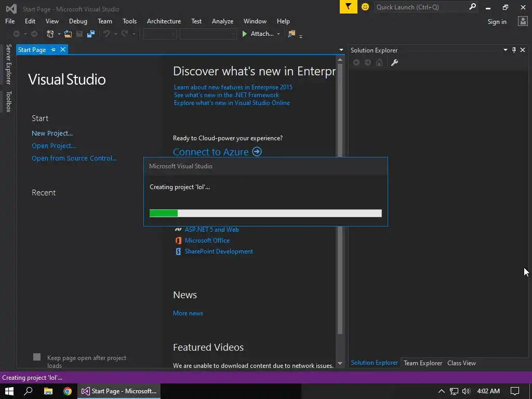The image size is (532, 399).
Task: Click the Solution Explorer Home icon
Action: [379, 62]
